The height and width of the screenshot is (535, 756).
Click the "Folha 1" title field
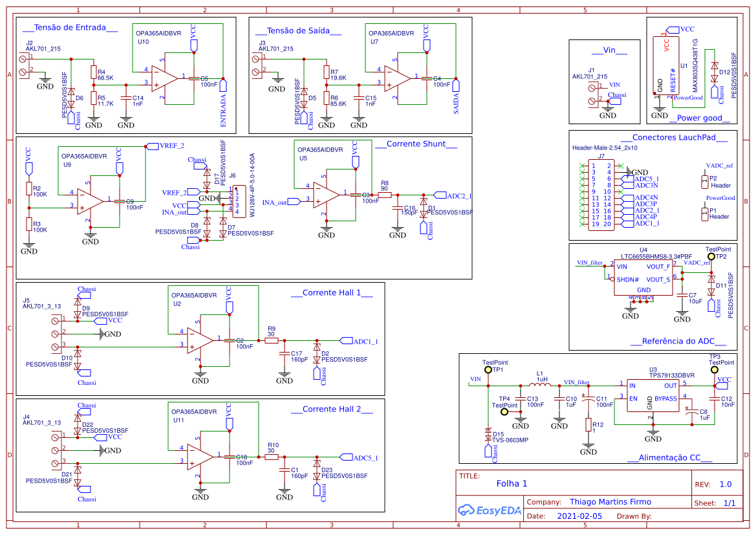pos(512,483)
